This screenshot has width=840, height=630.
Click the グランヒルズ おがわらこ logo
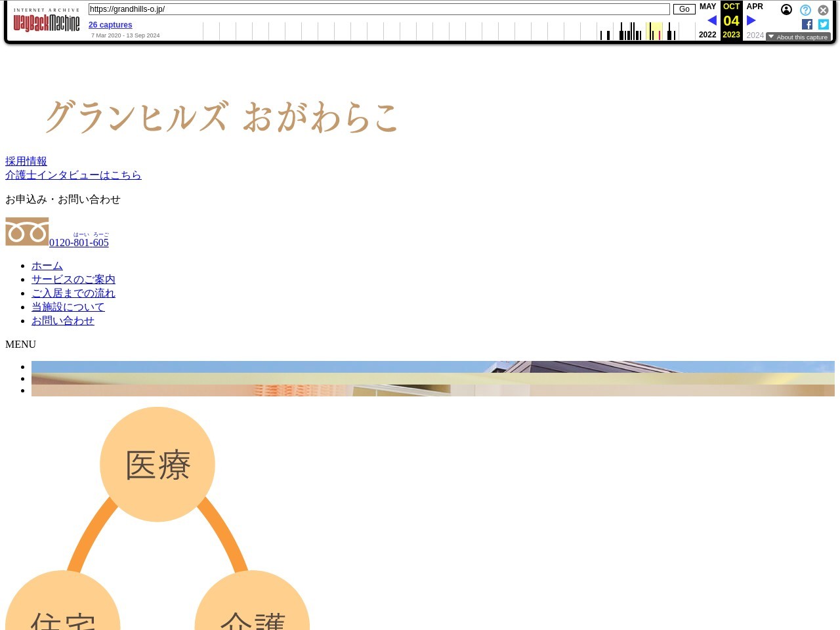(x=221, y=117)
